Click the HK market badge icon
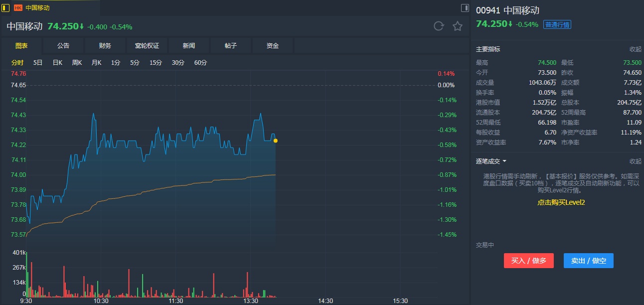 pyautogui.click(x=18, y=8)
